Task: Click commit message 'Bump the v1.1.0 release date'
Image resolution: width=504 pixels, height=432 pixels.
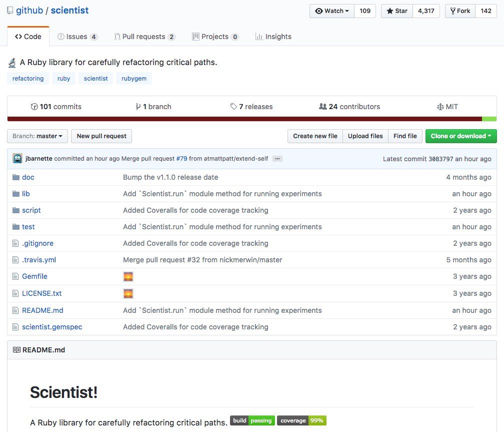Action: click(170, 177)
